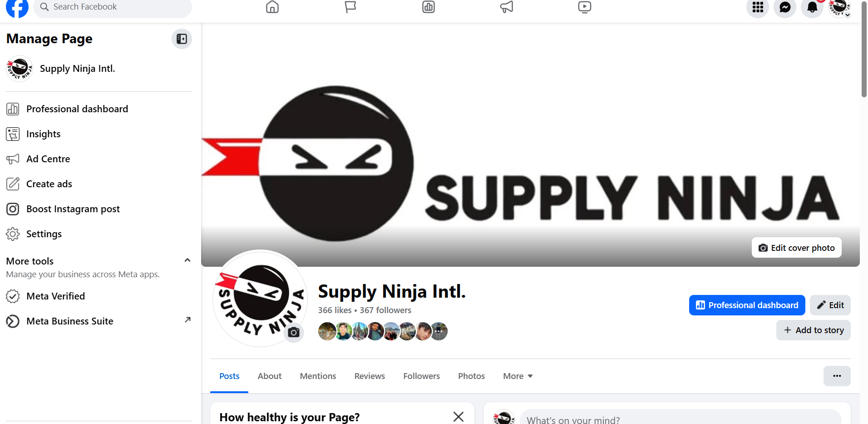
Task: Open the Facebook home icon
Action: [x=272, y=7]
